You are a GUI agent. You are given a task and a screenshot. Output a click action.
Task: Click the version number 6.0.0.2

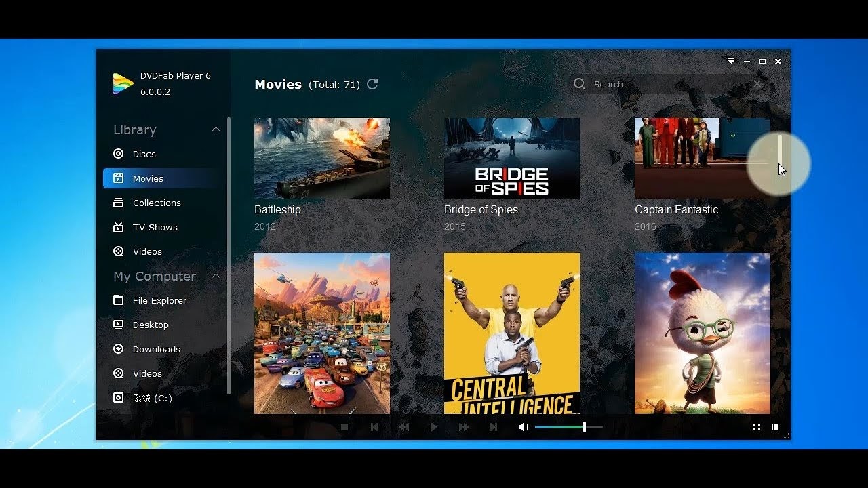point(155,91)
